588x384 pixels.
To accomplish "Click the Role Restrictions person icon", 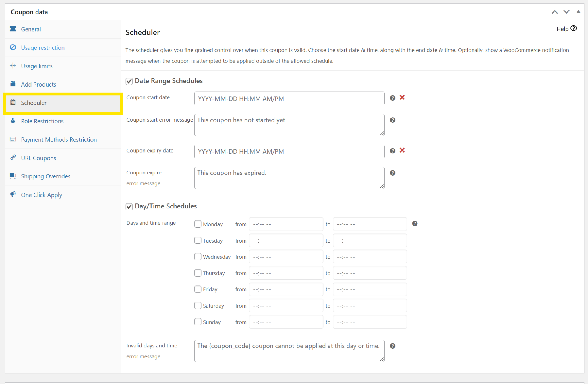I will 13,121.
